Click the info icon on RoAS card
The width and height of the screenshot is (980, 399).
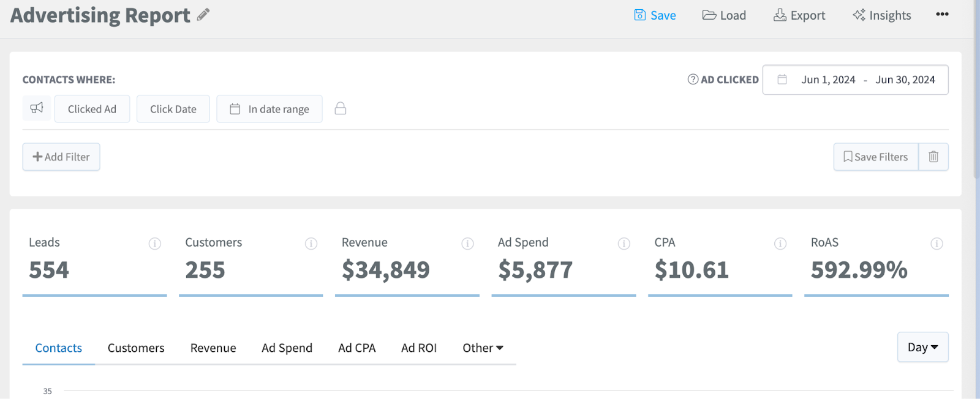pyautogui.click(x=937, y=244)
